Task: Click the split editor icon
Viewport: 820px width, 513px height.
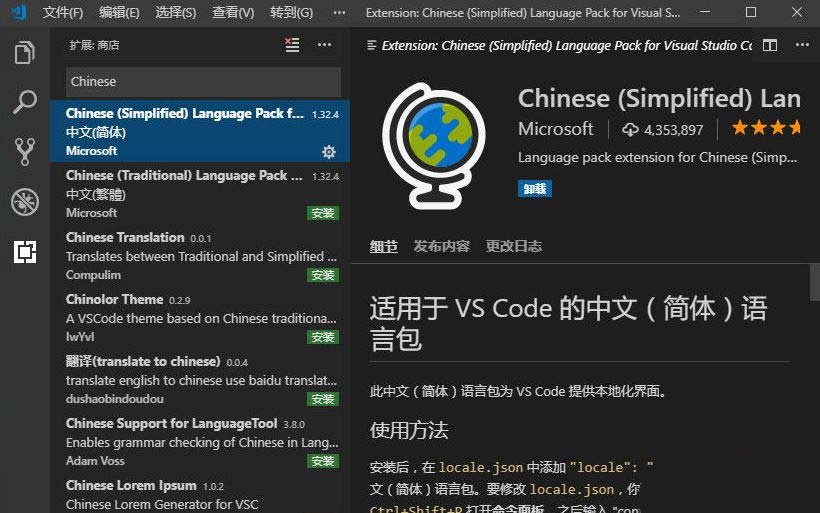Action: pyautogui.click(x=770, y=45)
